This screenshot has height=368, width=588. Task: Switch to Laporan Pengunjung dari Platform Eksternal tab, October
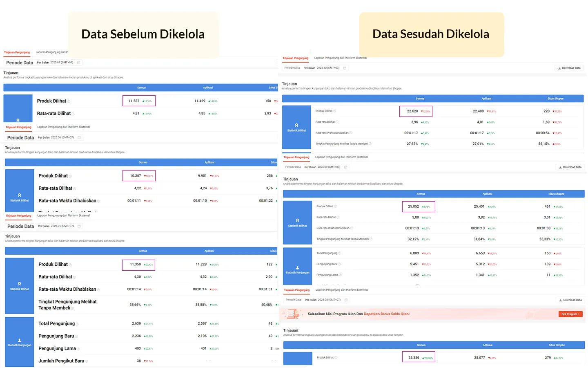click(341, 58)
